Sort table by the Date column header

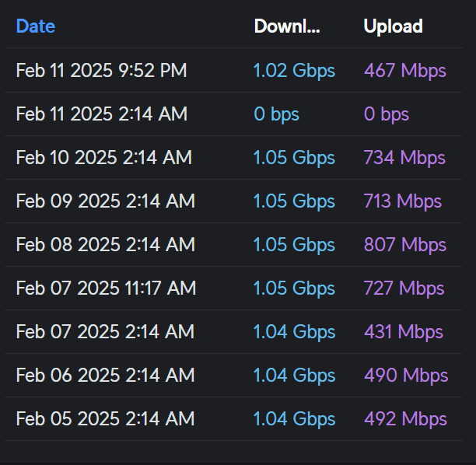[36, 26]
